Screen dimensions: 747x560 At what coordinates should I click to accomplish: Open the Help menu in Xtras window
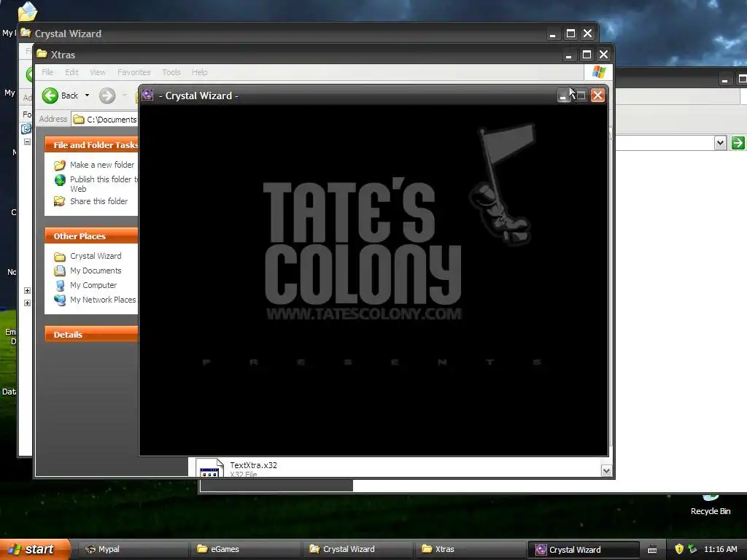tap(200, 72)
